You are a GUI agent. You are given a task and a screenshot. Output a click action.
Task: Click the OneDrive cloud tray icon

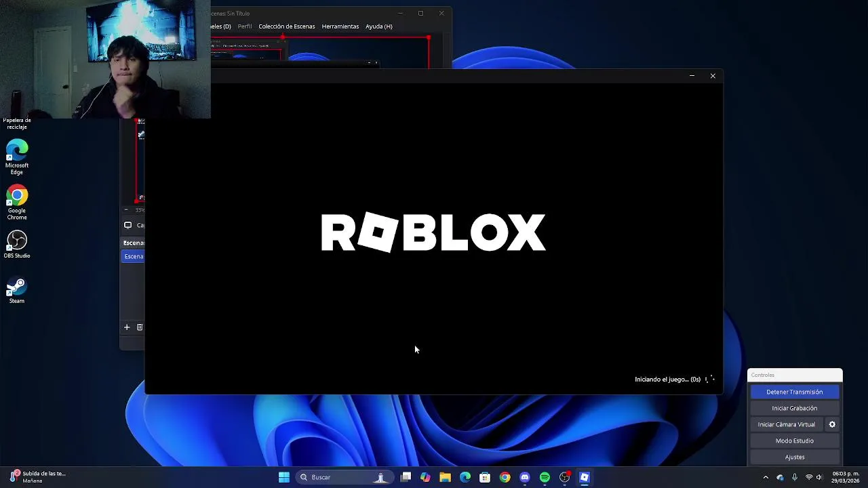click(780, 477)
